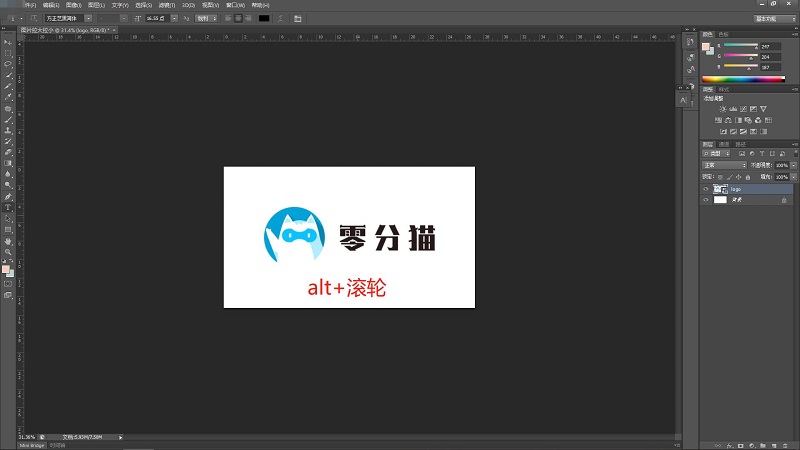Select the Move tool
Screen dimensions: 800x450
click(8, 42)
